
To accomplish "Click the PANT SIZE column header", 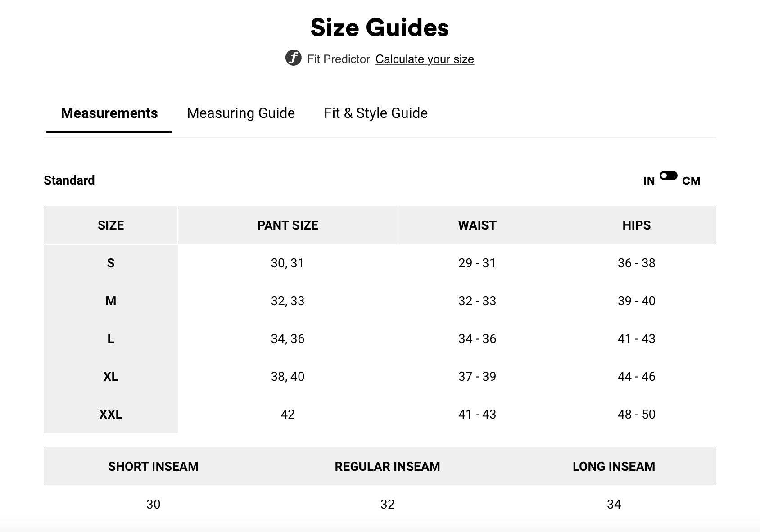I will pos(287,225).
